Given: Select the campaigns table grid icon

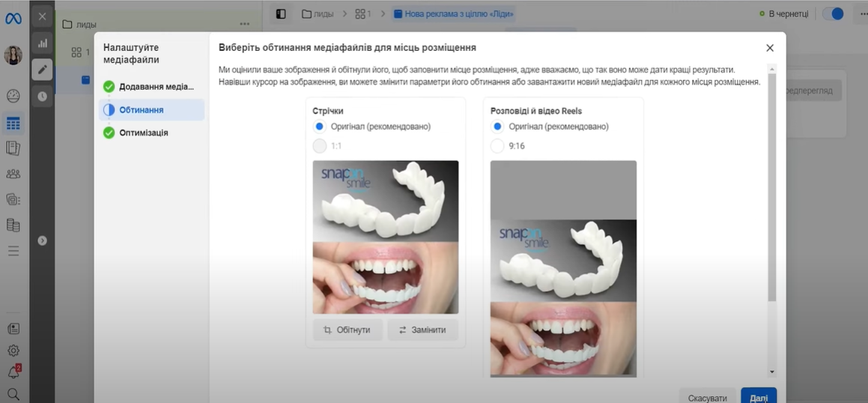Looking at the screenshot, I should pyautogui.click(x=13, y=124).
